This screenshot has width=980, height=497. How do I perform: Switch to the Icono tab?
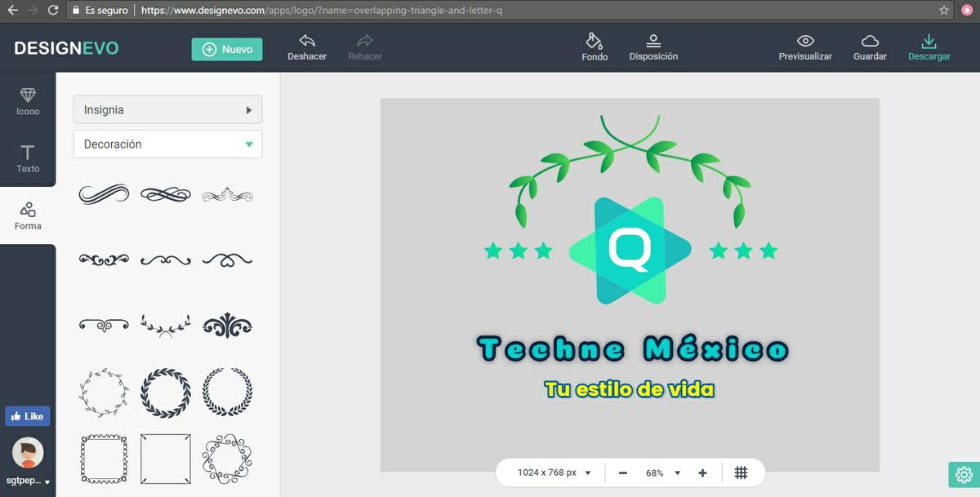pyautogui.click(x=28, y=101)
